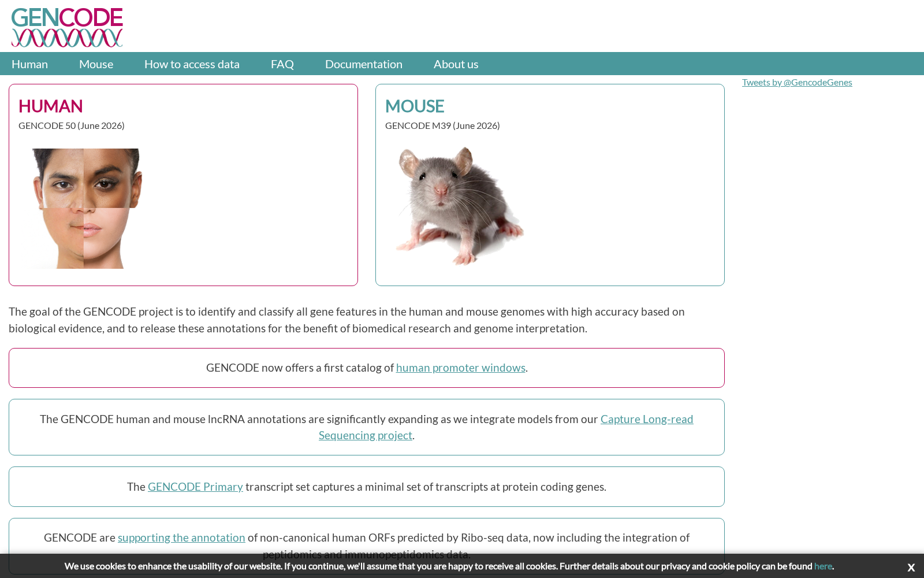Image resolution: width=924 pixels, height=578 pixels.
Task: Follow the human promoter windows link
Action: point(461,368)
